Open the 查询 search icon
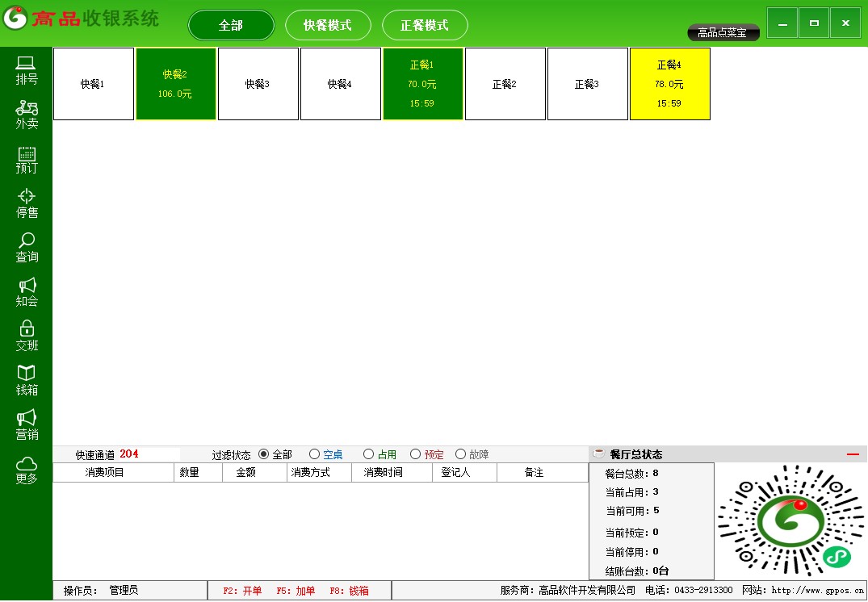The height and width of the screenshot is (602, 868). (27, 241)
